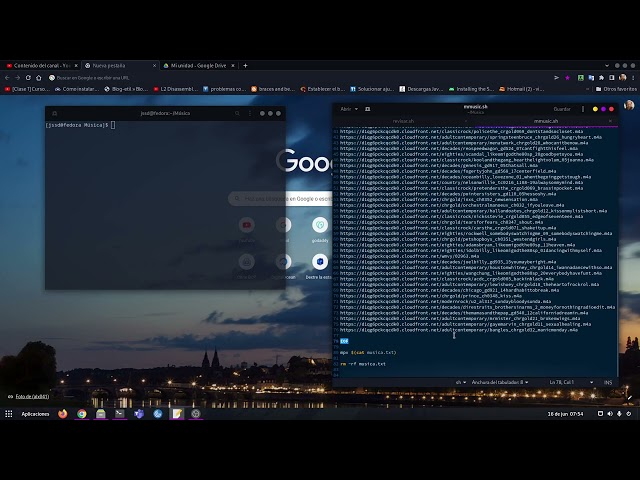This screenshot has width=640, height=480.
Task: Close the Nueva pestaña Chrome tab
Action: [154, 65]
